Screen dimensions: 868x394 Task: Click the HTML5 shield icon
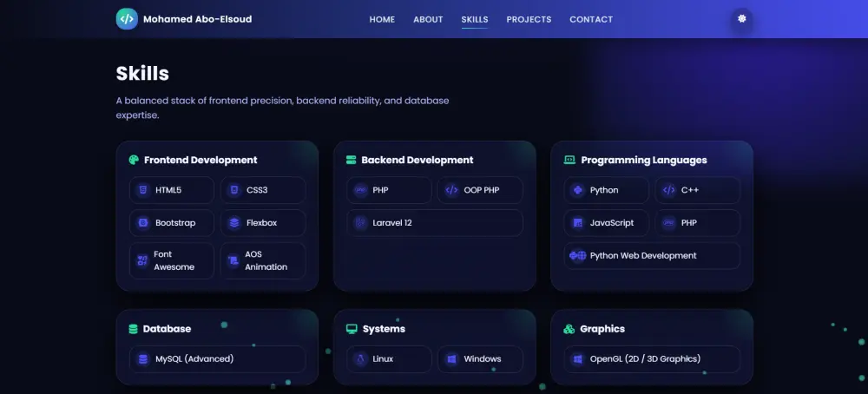pyautogui.click(x=143, y=190)
